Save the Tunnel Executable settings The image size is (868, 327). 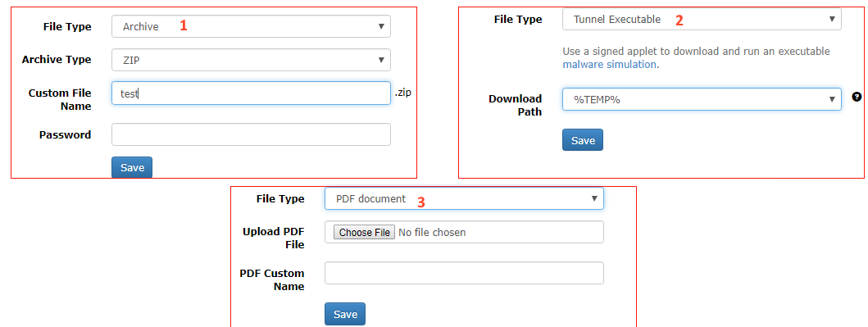click(583, 140)
